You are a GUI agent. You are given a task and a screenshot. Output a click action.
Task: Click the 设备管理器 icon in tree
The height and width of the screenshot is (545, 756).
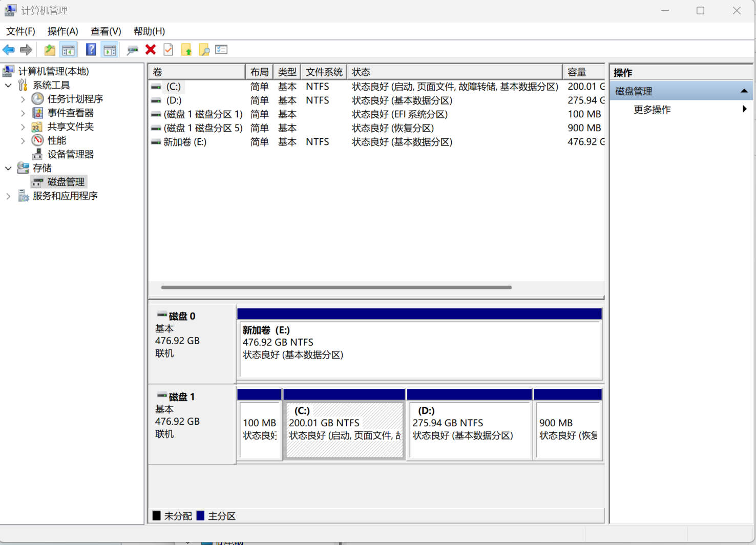point(37,154)
